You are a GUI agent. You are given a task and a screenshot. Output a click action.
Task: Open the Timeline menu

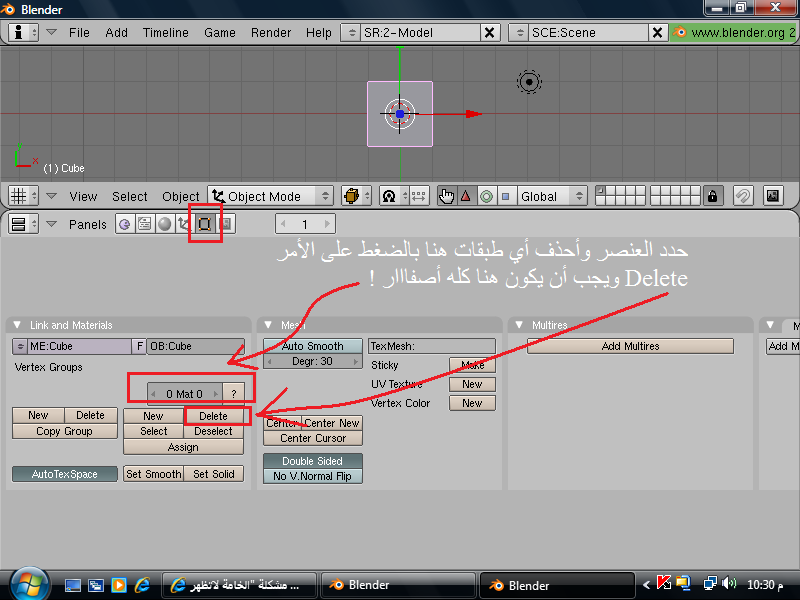[165, 33]
